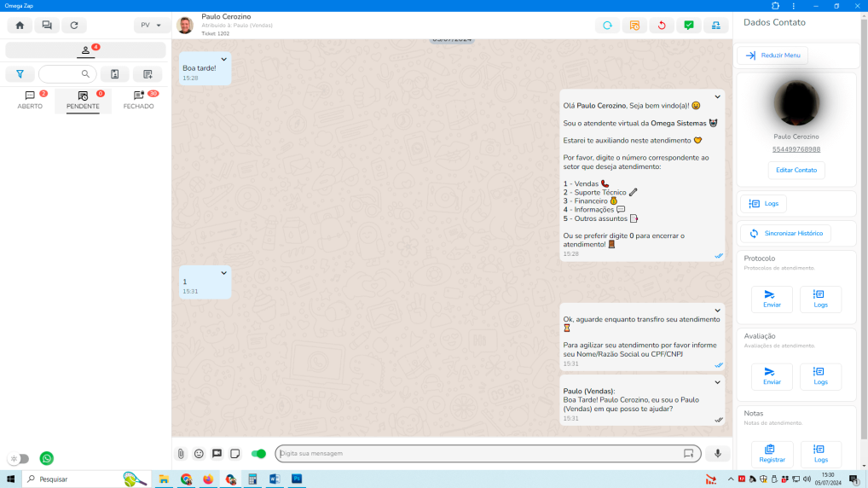Click the green resolve ticket chat-check icon
The width and height of the screenshot is (868, 488).
point(688,26)
